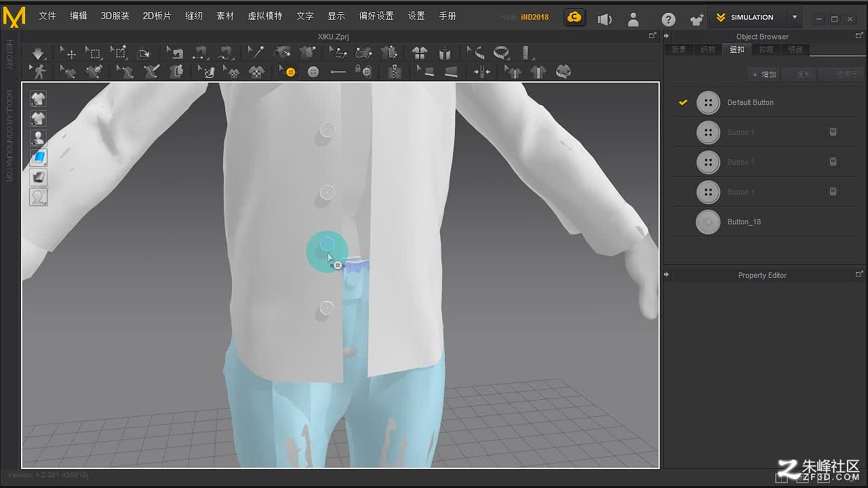Image resolution: width=868 pixels, height=488 pixels.
Task: Choose the Select Mesh box tool
Action: (93, 53)
